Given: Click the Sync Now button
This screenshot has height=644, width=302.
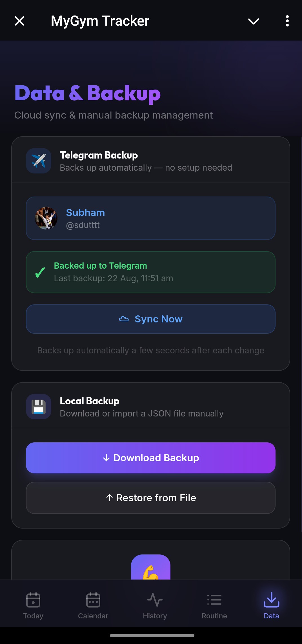Looking at the screenshot, I should click(x=151, y=319).
